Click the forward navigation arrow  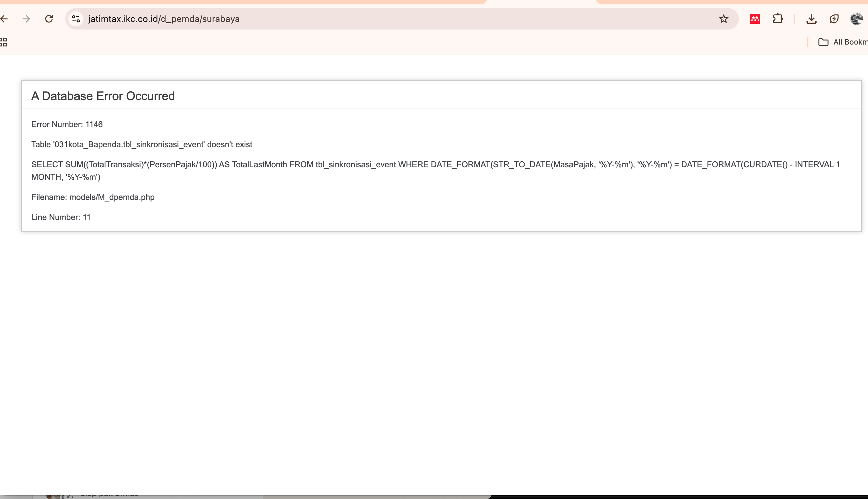pos(26,19)
